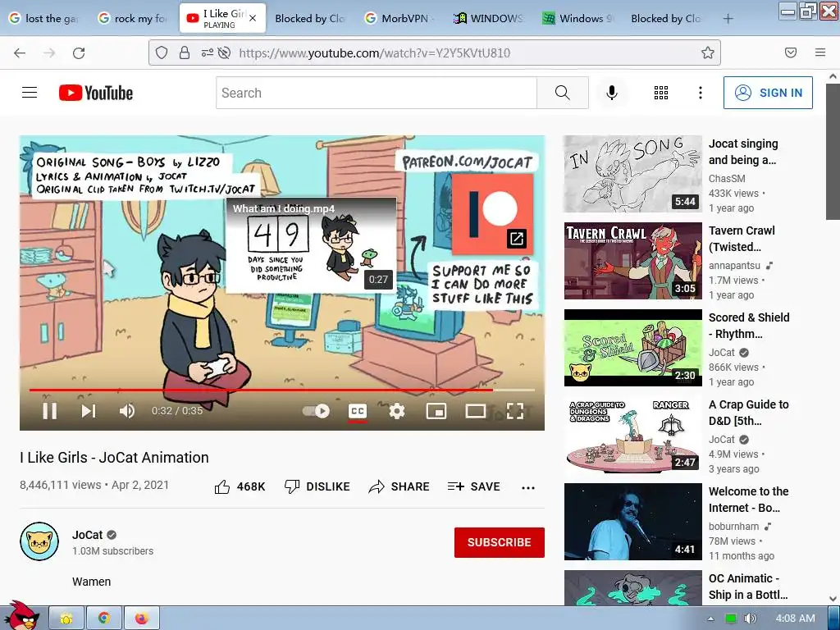Pause the video playback
Image resolution: width=840 pixels, height=630 pixels.
[50, 411]
